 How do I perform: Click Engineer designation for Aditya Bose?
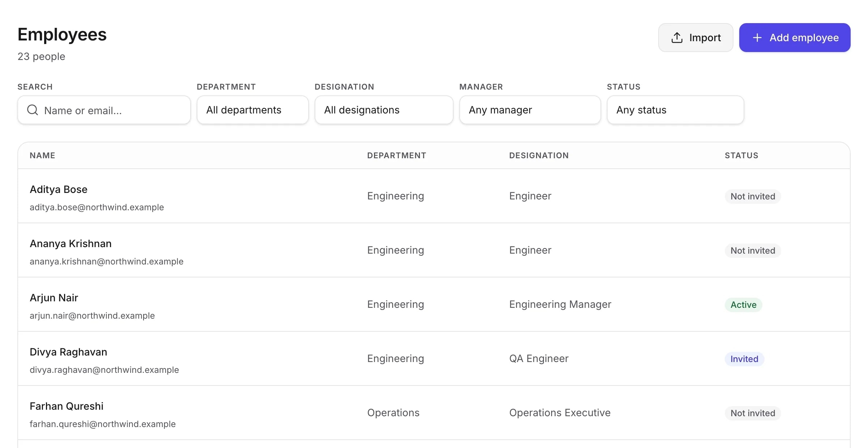tap(530, 196)
